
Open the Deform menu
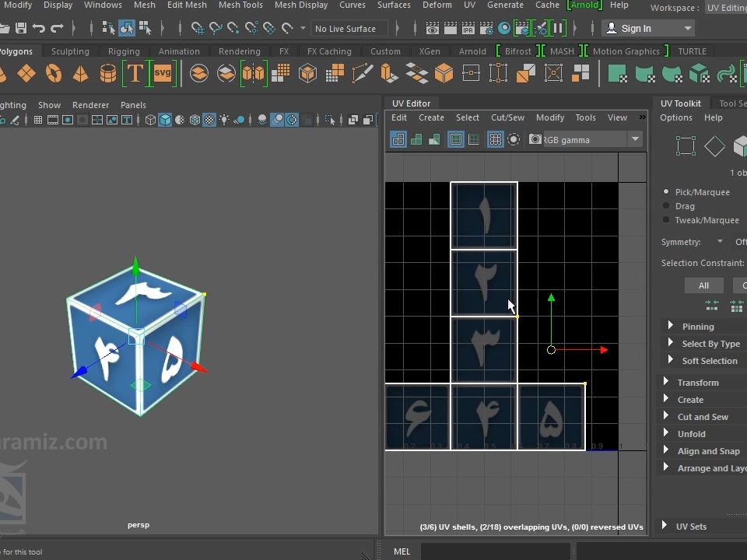coord(437,5)
